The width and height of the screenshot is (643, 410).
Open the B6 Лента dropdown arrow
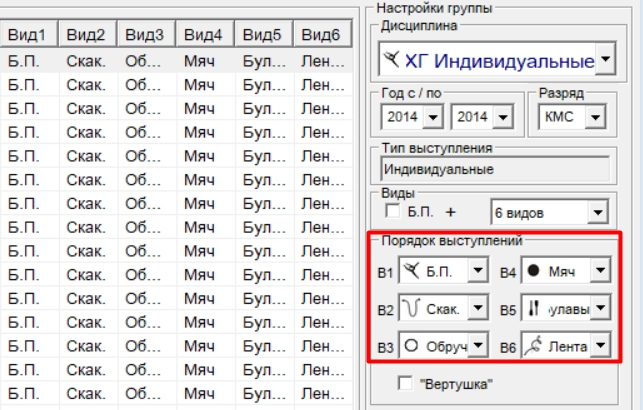click(x=599, y=345)
